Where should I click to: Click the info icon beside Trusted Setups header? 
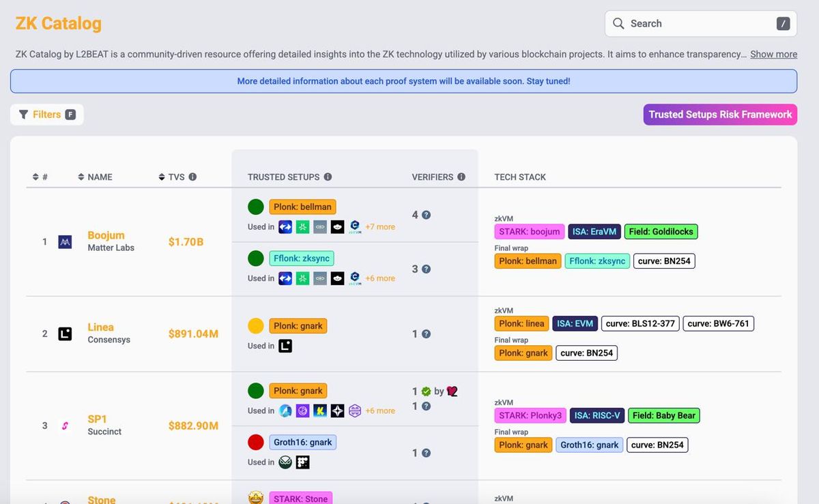[x=328, y=177]
